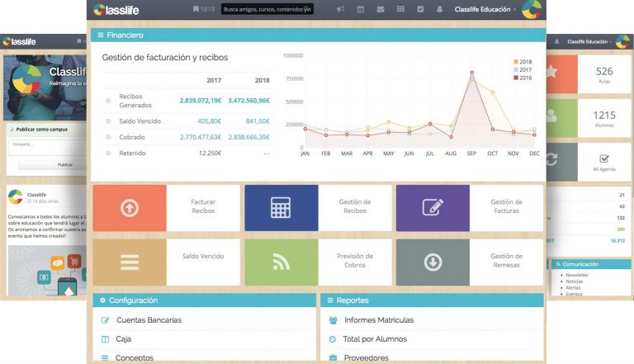Screen dimensions: 634x364
Task: Open Previsión de Cobros
Action: coord(355,261)
